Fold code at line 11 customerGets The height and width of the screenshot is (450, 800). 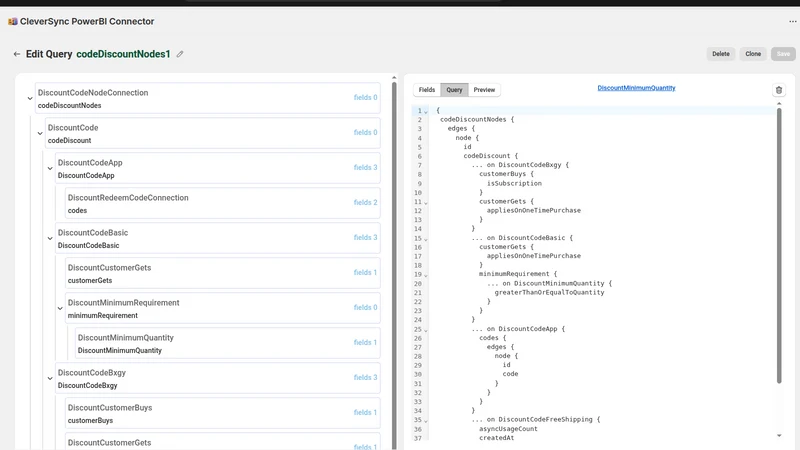pos(426,203)
